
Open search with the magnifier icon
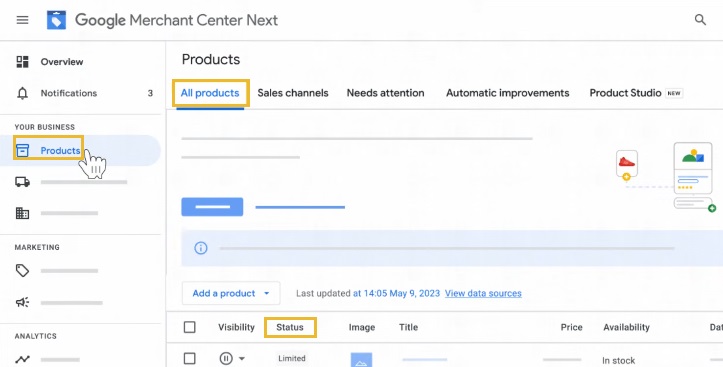(700, 20)
